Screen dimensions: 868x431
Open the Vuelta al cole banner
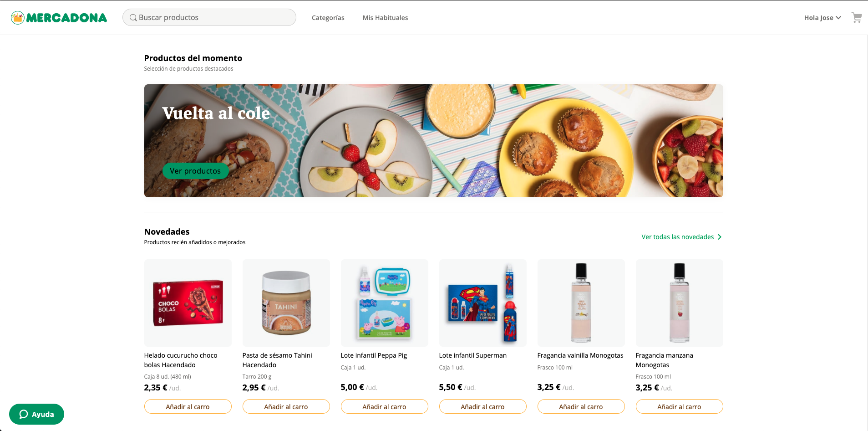434,141
